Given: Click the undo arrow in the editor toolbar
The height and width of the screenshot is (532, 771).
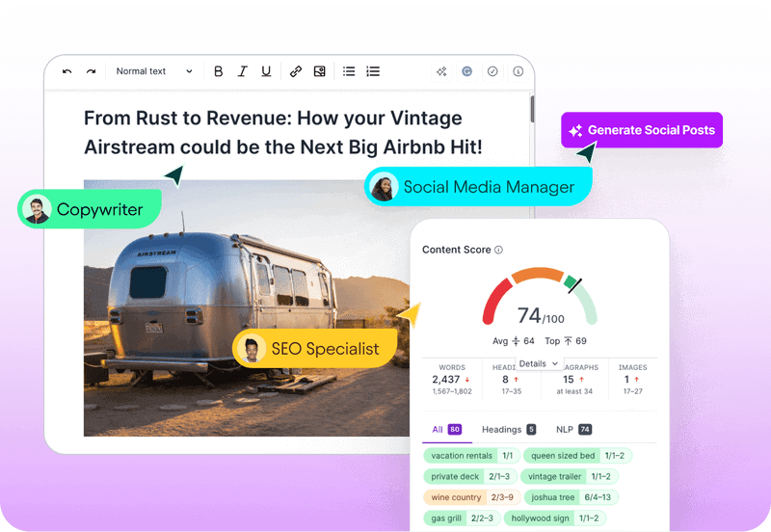Looking at the screenshot, I should pos(66,71).
